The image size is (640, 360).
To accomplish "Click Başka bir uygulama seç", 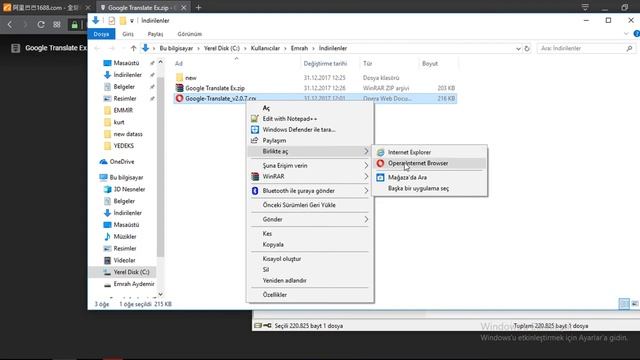I will (429, 189).
